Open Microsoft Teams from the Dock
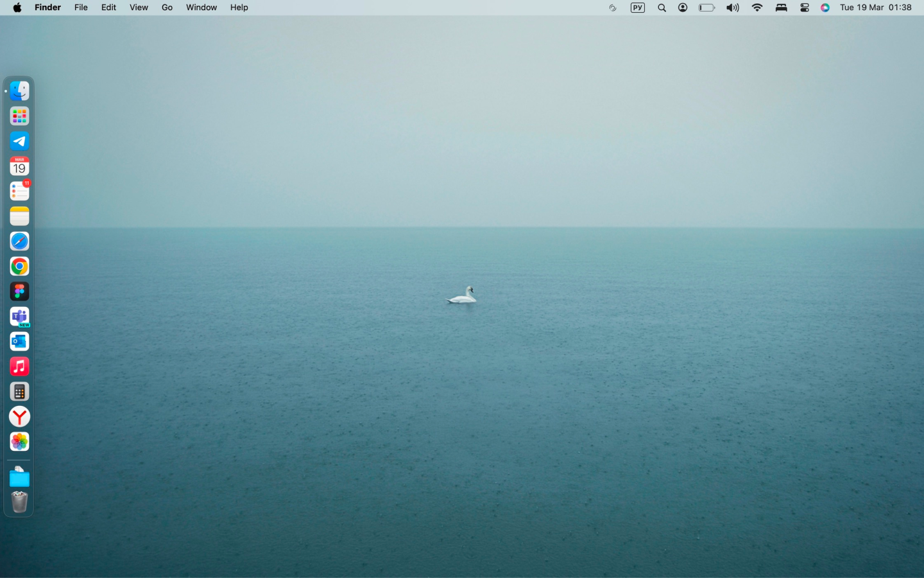 click(x=19, y=317)
